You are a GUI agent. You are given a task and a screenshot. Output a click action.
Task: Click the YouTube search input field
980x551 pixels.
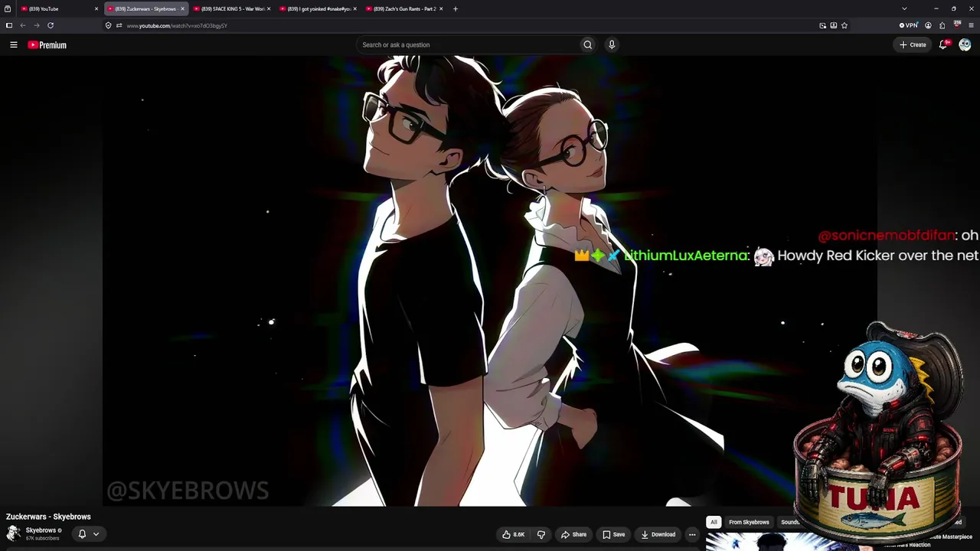pos(469,44)
